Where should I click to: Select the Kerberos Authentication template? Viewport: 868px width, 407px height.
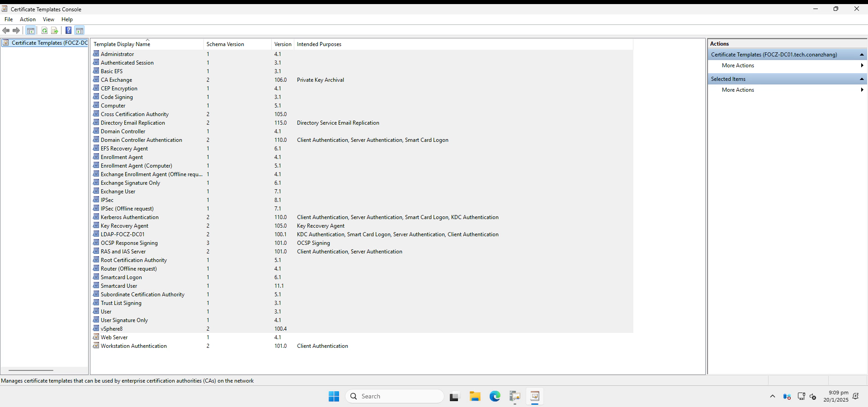[x=130, y=217]
